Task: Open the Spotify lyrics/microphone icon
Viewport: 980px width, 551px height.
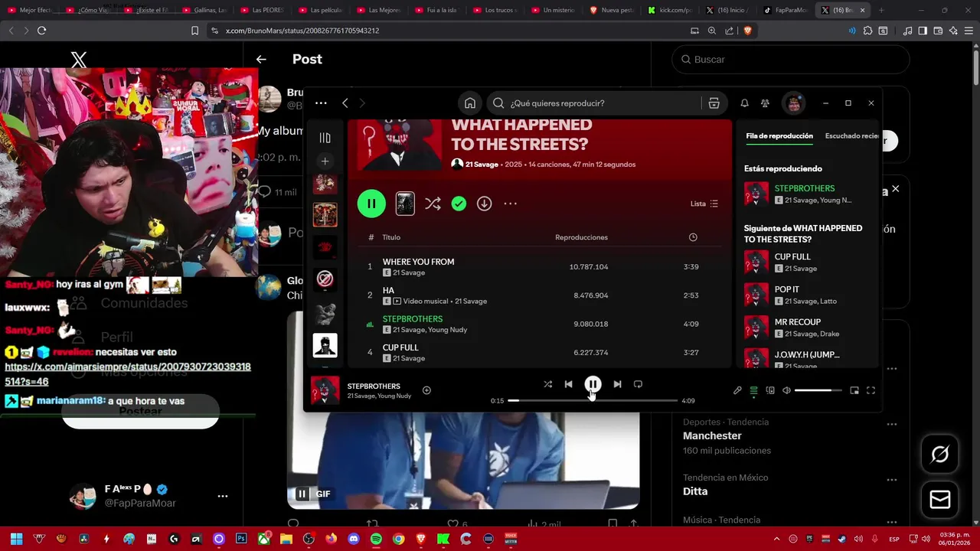Action: click(x=737, y=390)
